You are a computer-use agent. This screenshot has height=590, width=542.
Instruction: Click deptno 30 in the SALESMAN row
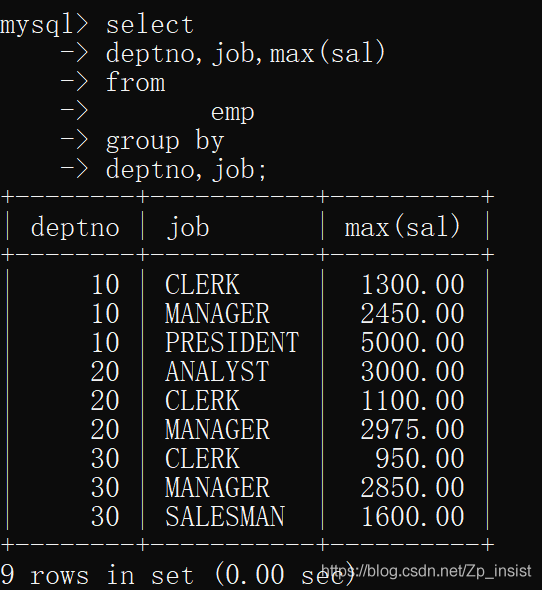pyautogui.click(x=105, y=516)
